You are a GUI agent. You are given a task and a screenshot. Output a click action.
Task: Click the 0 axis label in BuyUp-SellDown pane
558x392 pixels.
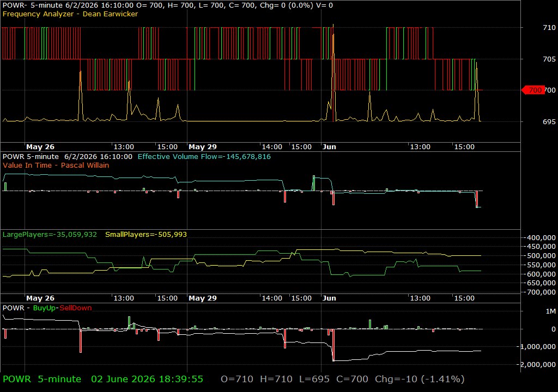(554, 329)
